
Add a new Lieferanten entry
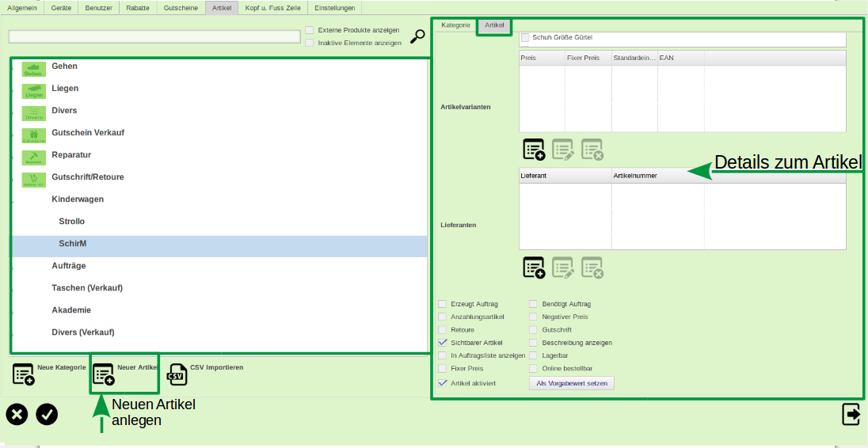[x=534, y=268]
